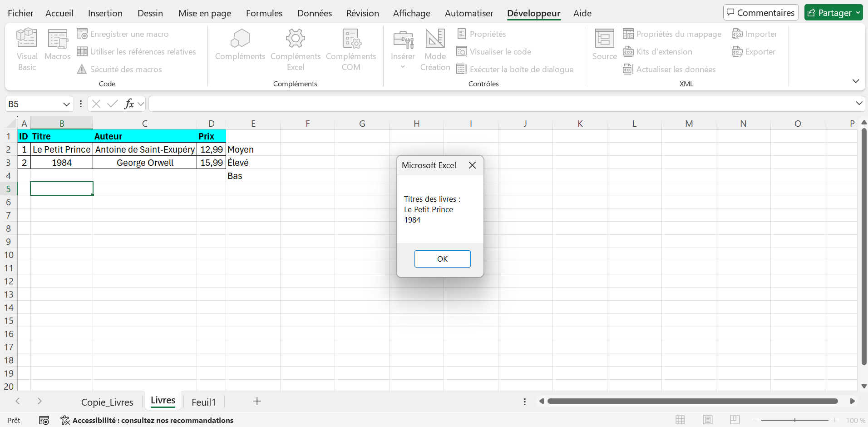Select the Prix header cell
868x427 pixels.
pyautogui.click(x=211, y=136)
